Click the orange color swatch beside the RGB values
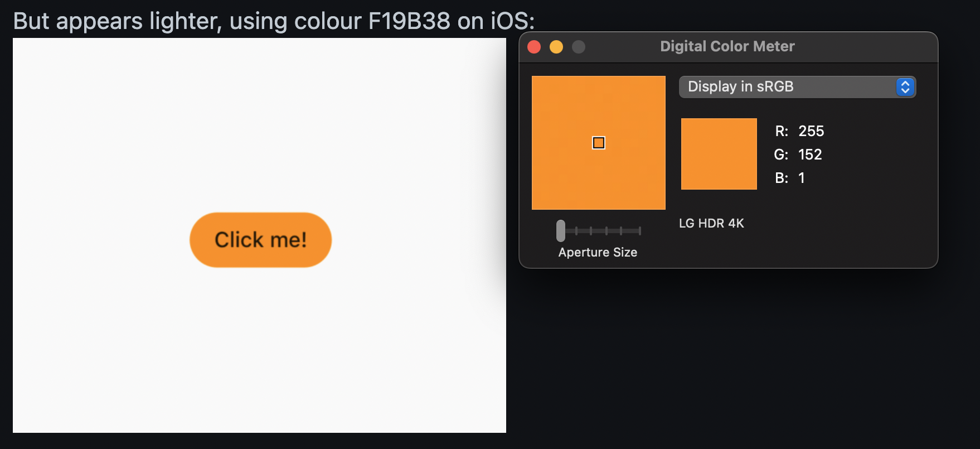Viewport: 980px width, 449px height. point(719,154)
